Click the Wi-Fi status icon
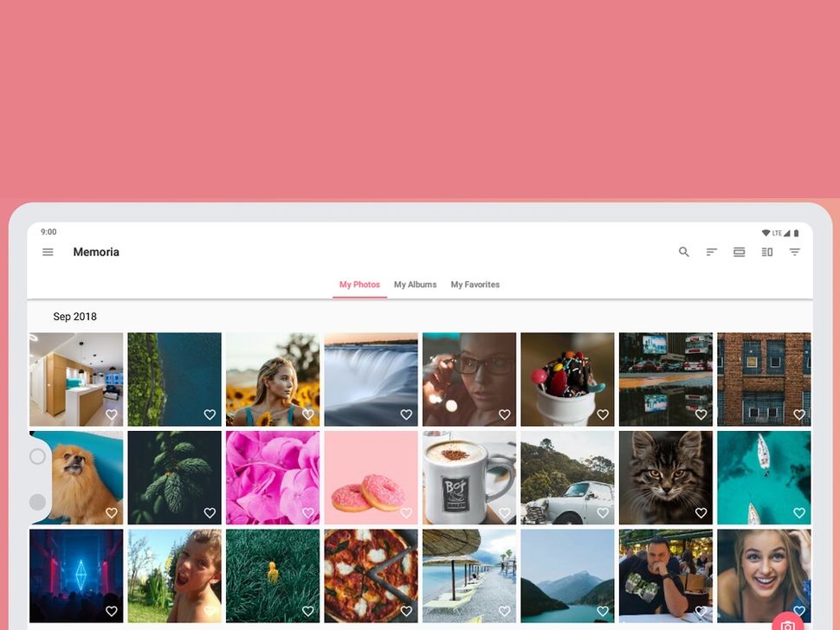Viewport: 840px width, 630px height. 764,232
